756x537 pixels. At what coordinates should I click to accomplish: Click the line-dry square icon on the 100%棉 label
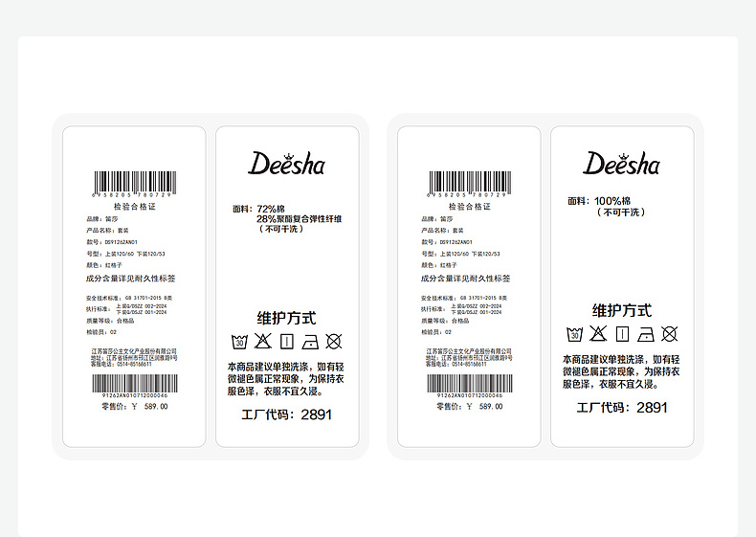point(622,334)
